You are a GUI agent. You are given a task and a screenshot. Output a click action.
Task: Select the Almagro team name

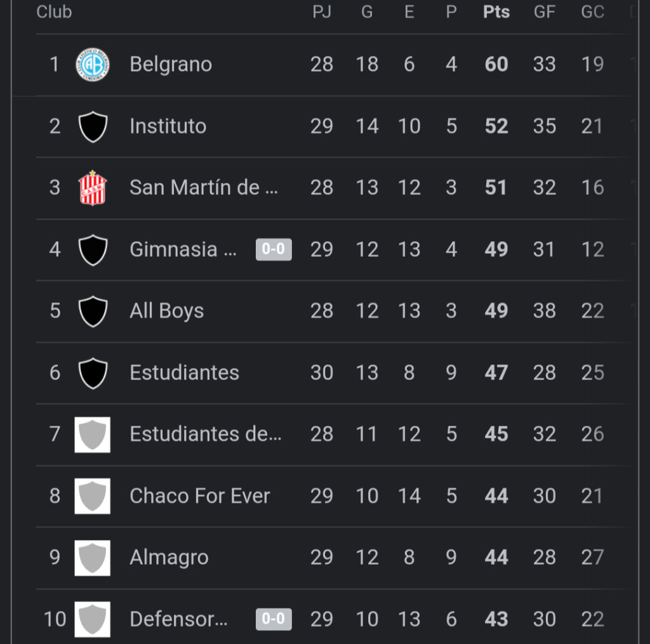click(x=169, y=557)
